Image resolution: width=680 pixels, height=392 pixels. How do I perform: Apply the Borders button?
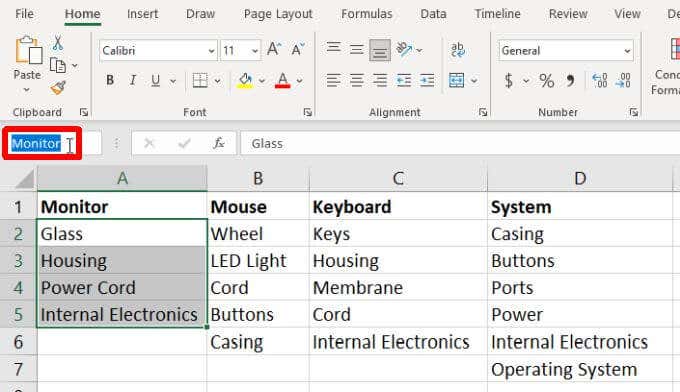200,80
